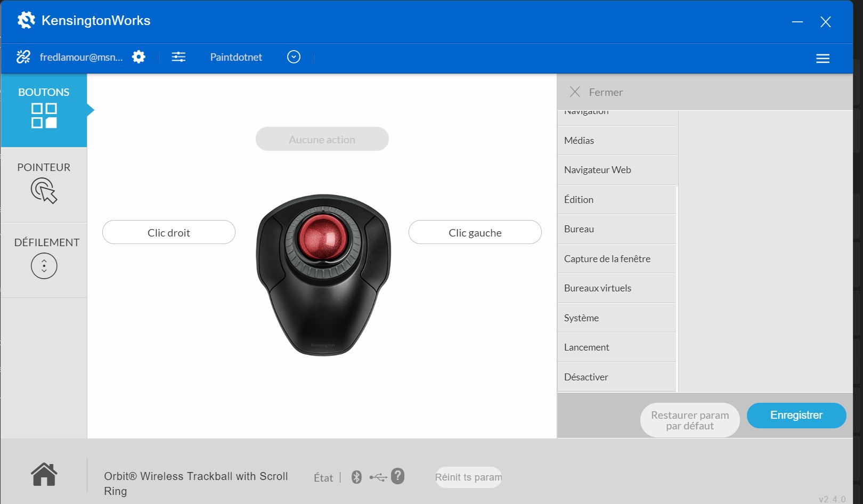
Task: Open the sliders settings icon
Action: point(178,57)
